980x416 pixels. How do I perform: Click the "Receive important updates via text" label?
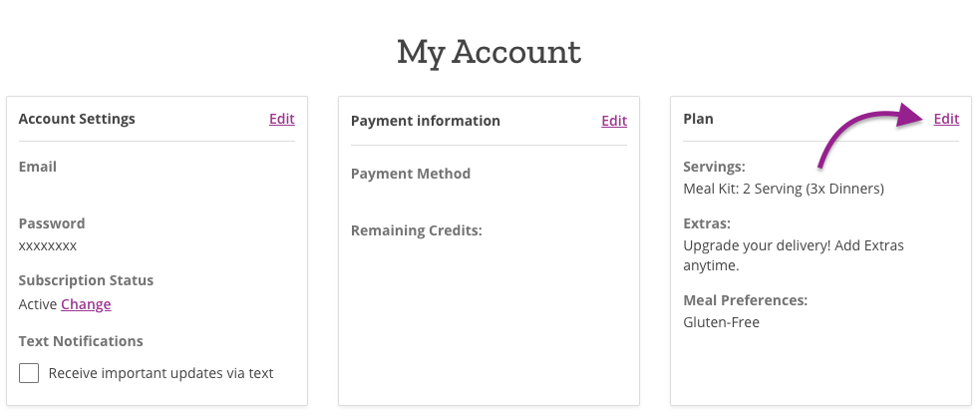pyautogui.click(x=161, y=373)
